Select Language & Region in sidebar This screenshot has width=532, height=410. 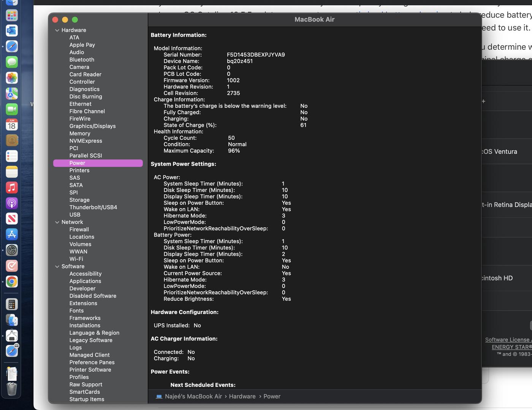94,333
